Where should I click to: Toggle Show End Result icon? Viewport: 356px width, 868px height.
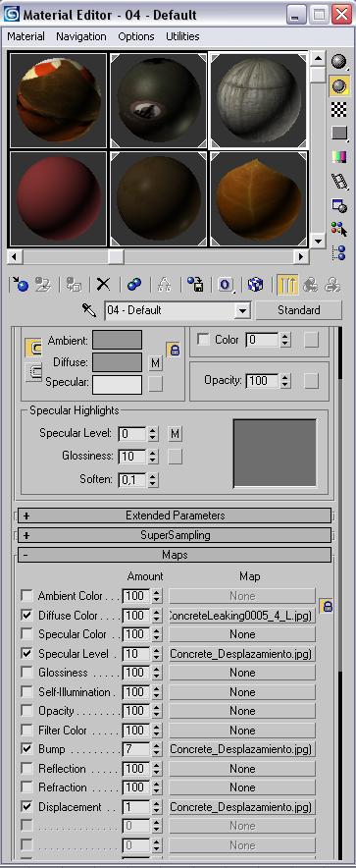click(x=287, y=285)
